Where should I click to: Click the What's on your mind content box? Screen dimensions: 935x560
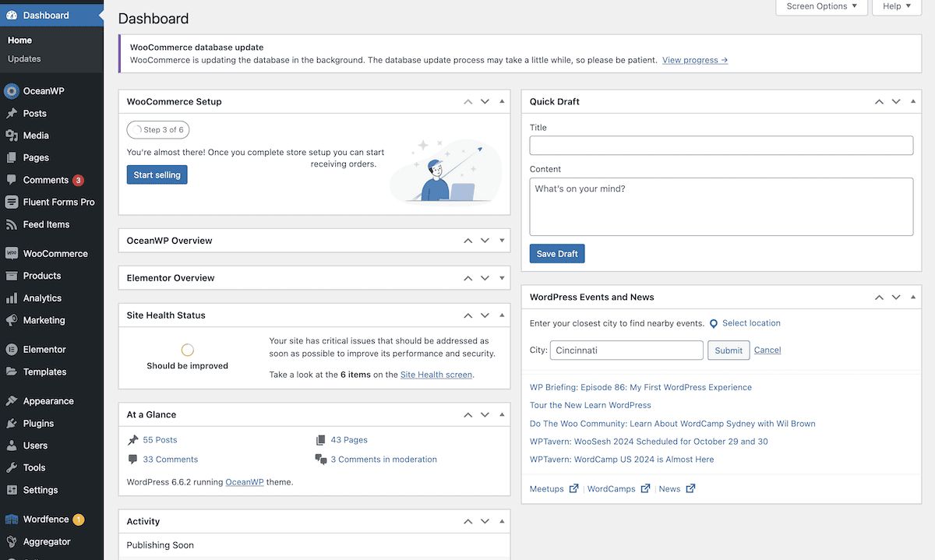(x=722, y=206)
